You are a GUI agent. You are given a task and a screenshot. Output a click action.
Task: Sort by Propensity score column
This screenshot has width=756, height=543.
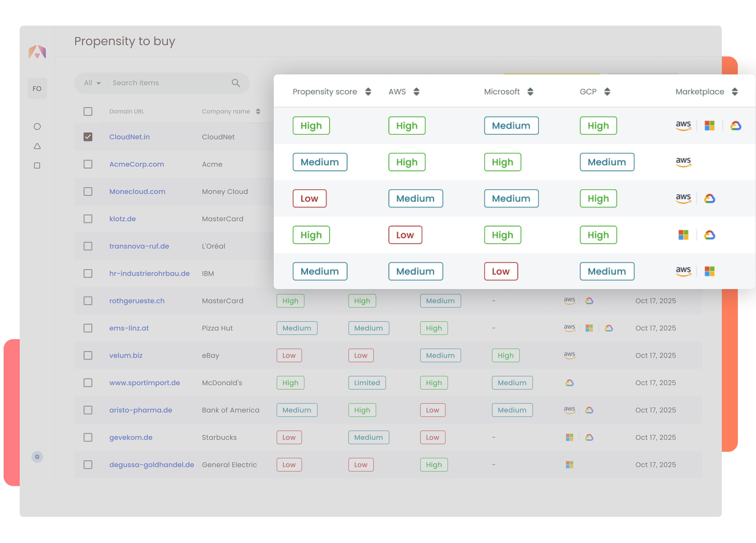(x=368, y=92)
